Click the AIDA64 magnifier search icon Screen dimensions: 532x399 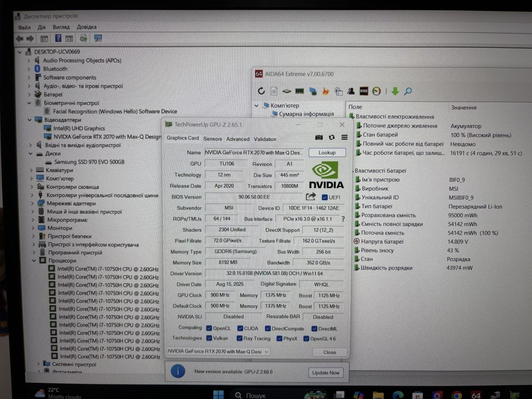408,91
